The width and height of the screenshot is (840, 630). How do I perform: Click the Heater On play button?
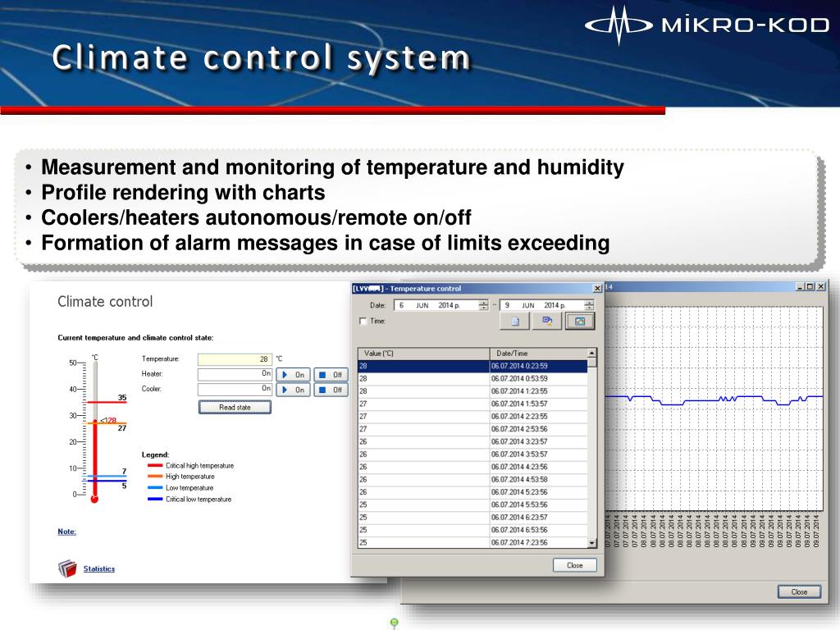point(293,374)
